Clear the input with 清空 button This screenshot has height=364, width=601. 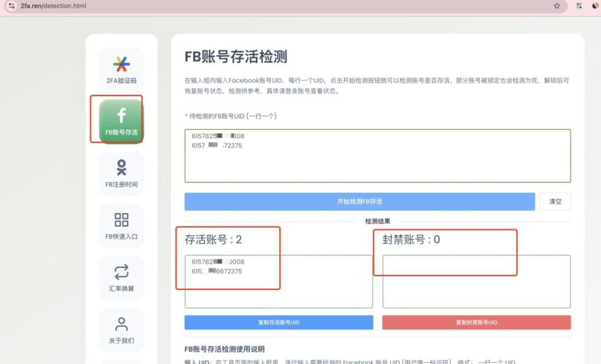(x=555, y=201)
